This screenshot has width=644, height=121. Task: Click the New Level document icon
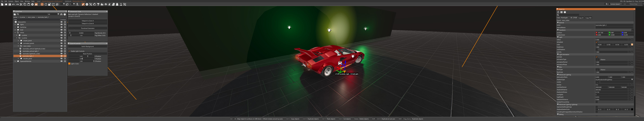tap(2, 4)
